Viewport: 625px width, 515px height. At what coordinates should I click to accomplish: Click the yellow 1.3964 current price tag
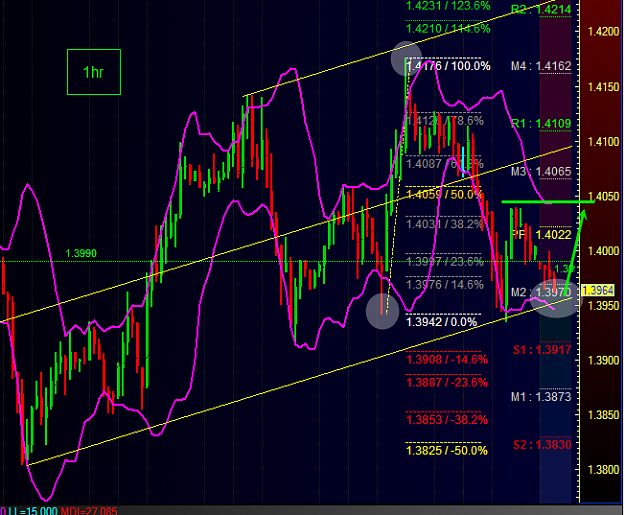(597, 290)
